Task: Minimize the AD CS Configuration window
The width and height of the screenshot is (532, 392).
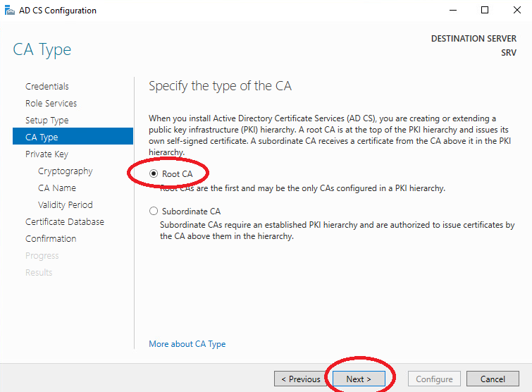Action: 453,10
